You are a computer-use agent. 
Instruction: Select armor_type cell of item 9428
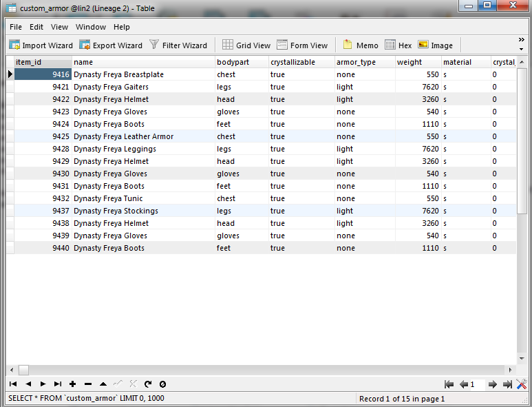365,149
